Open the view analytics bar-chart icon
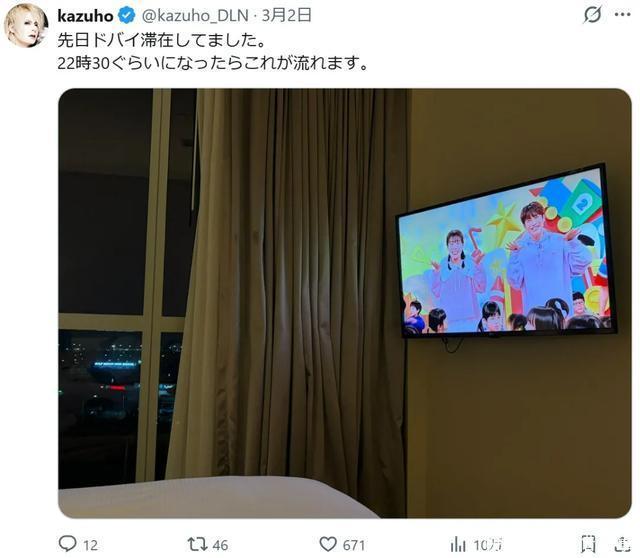This screenshot has width=640, height=558. [x=458, y=545]
